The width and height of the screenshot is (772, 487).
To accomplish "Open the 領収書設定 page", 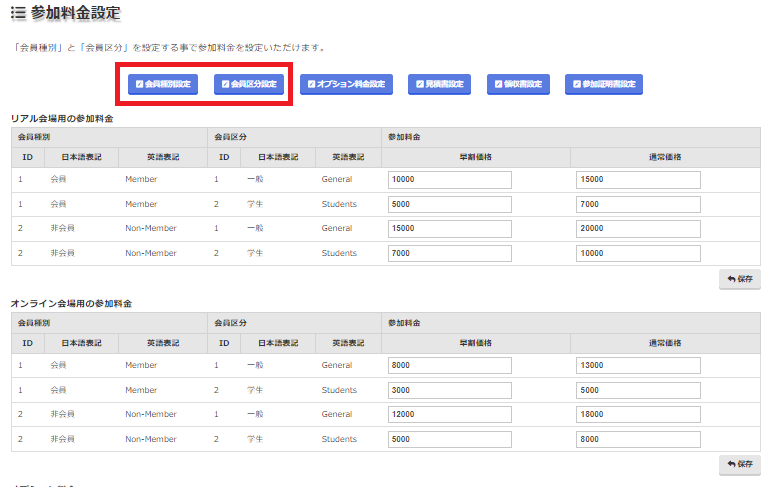I will click(517, 85).
